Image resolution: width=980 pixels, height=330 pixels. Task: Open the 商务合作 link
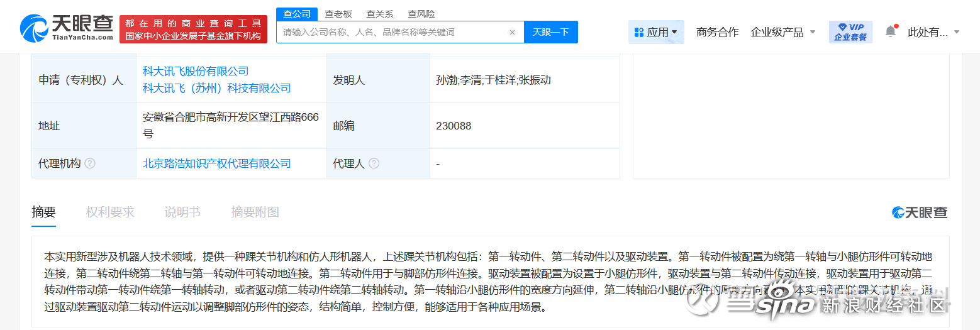(717, 32)
